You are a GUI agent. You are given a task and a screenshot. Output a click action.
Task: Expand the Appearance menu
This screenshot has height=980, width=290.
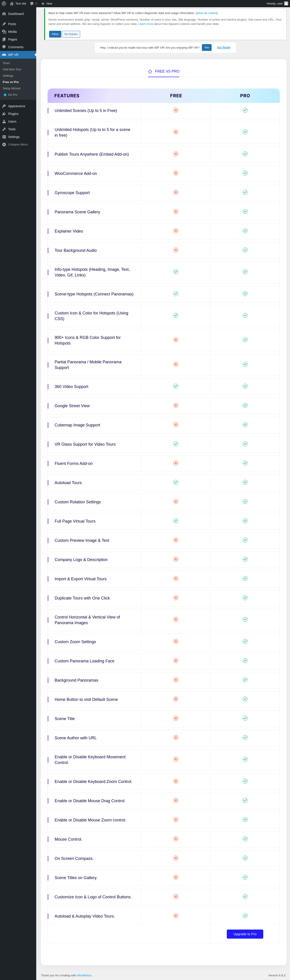[x=16, y=106]
